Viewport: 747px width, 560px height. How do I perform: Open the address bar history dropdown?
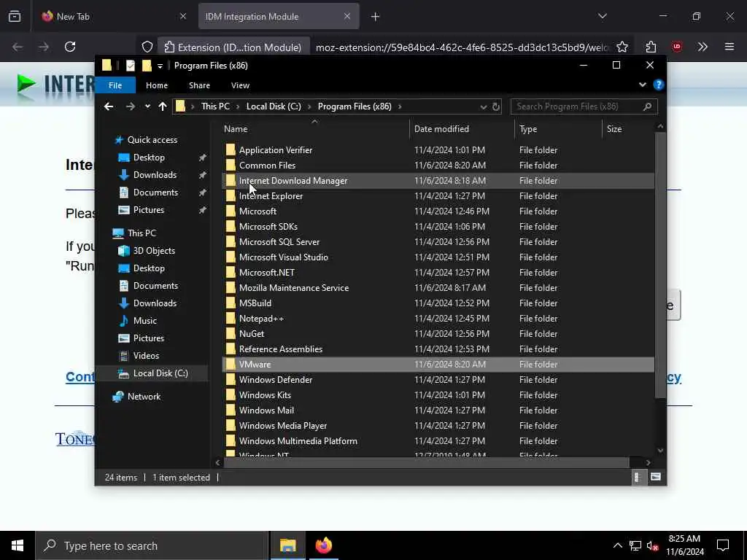pos(483,106)
